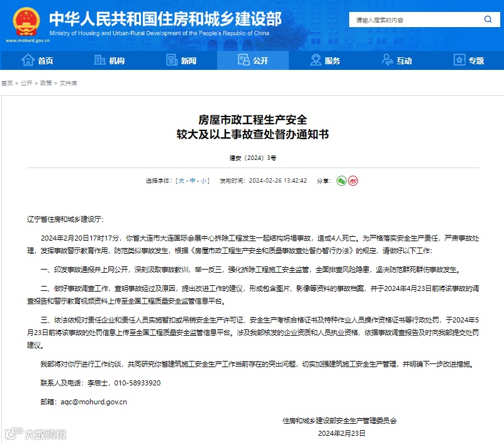Screen dimensions: 504x444
Task: Click the contact name 李启士
Action: click(98, 383)
